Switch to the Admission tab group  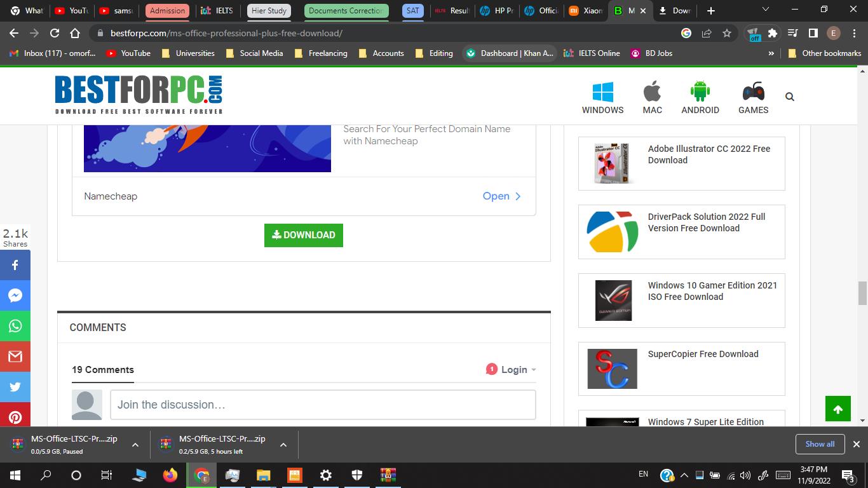pos(168,11)
